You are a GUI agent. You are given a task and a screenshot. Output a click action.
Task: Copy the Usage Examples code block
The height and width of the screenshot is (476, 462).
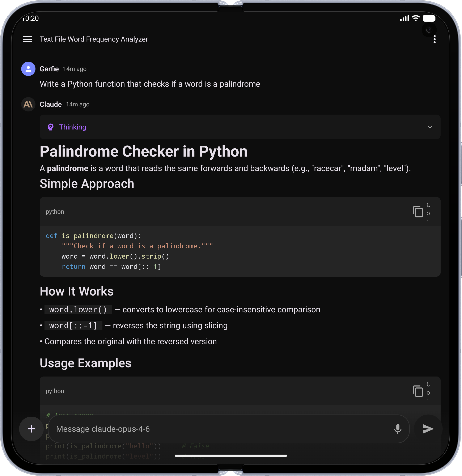pos(418,391)
